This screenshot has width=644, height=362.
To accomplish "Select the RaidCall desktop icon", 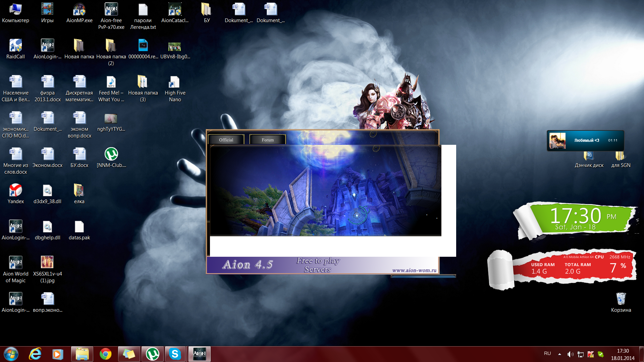I will coord(15,49).
